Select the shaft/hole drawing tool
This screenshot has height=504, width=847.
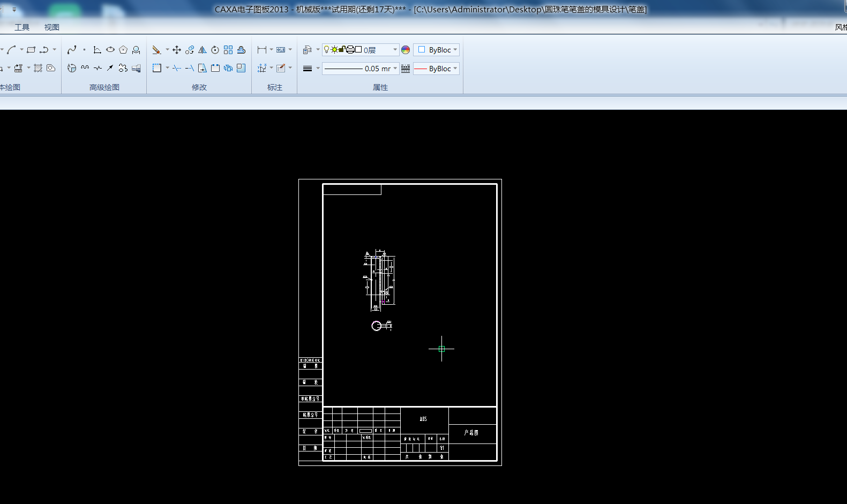coord(136,68)
